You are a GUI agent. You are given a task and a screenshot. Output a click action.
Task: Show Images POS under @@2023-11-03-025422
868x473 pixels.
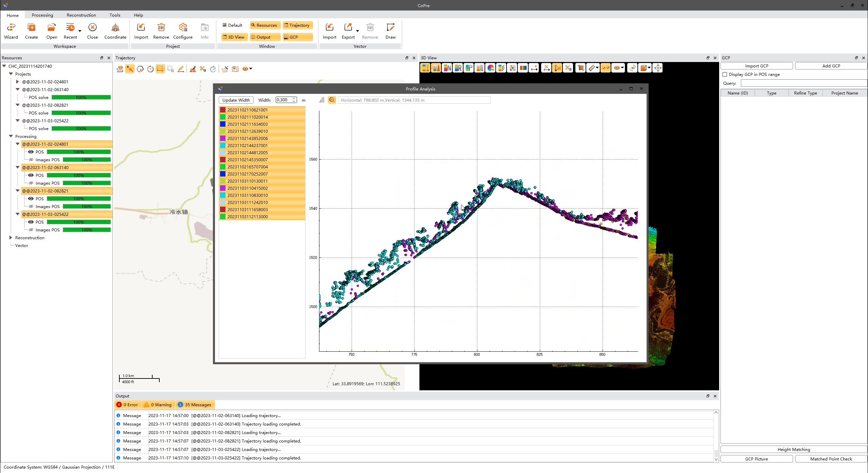[x=31, y=230]
